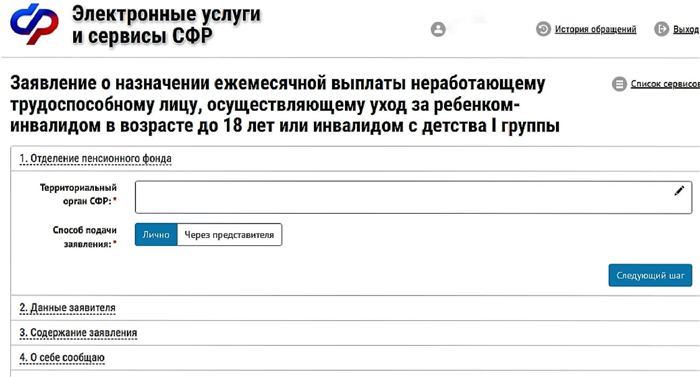Image resolution: width=700 pixels, height=377 pixels.
Task: Click the logout arrow icon
Action: [662, 29]
